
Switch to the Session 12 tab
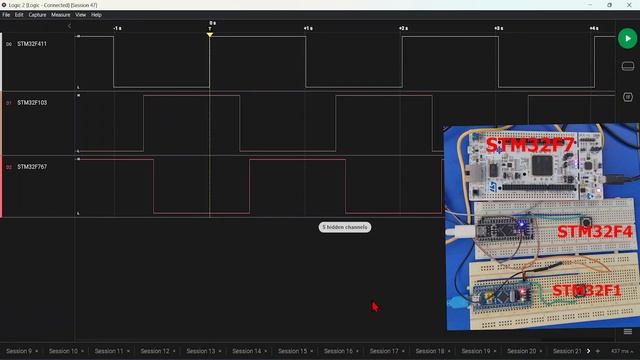(x=155, y=351)
